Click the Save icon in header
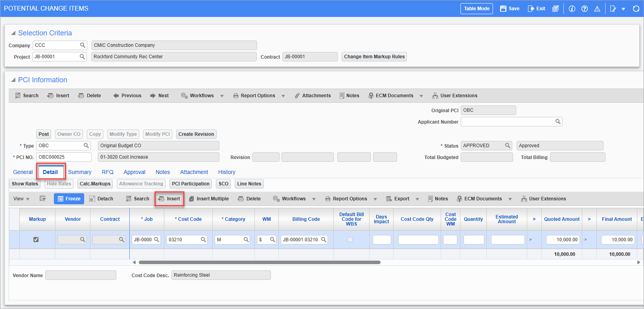Image resolution: width=644 pixels, height=309 pixels. point(503,9)
